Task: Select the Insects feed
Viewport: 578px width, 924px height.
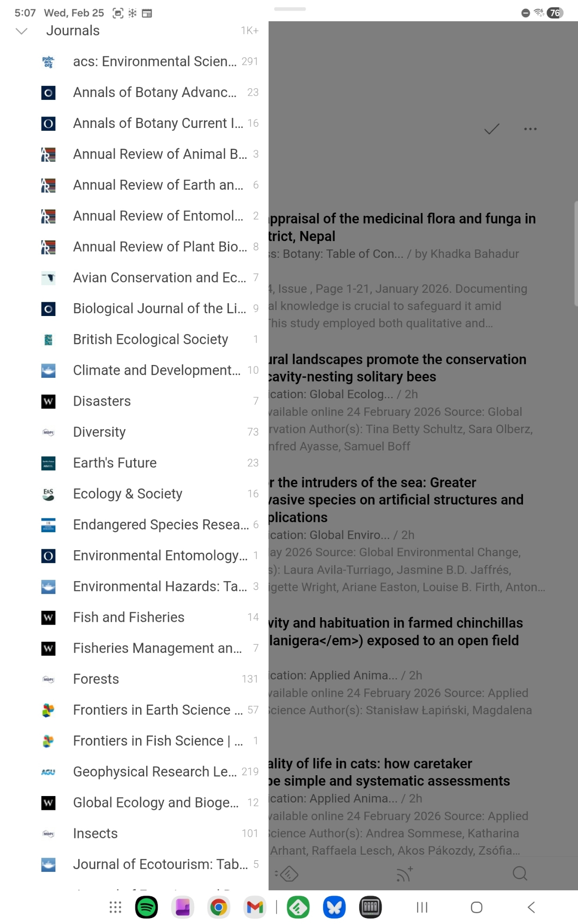Action: [95, 833]
